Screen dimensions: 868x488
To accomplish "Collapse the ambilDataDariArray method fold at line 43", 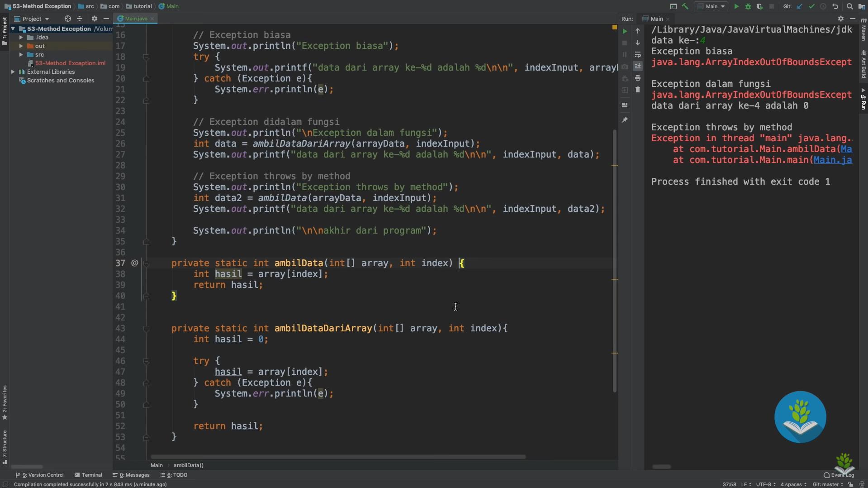I will (146, 329).
